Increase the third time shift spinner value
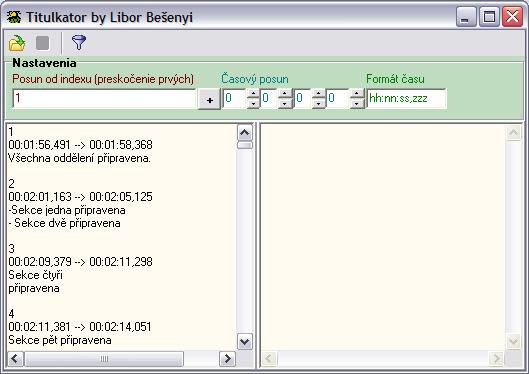The image size is (529, 374). [x=319, y=94]
